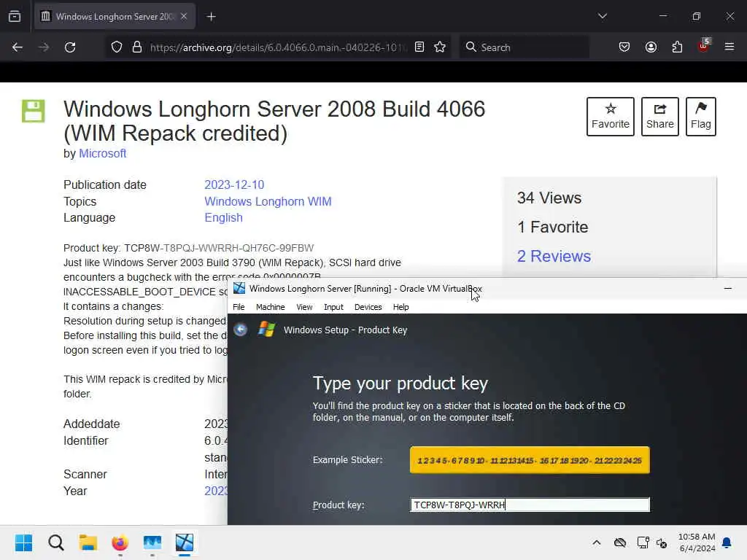This screenshot has height=560, width=747.
Task: Open the Firefox account icon
Action: (x=651, y=47)
